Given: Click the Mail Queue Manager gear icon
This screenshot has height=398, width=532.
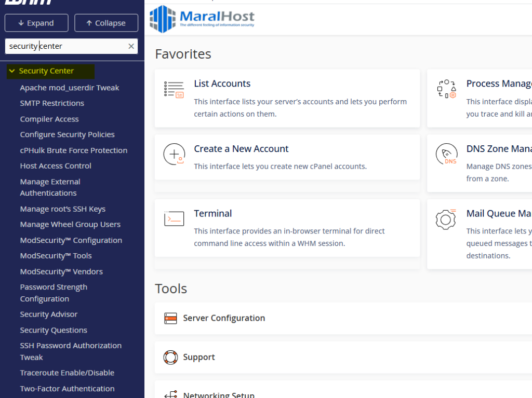Looking at the screenshot, I should (446, 219).
